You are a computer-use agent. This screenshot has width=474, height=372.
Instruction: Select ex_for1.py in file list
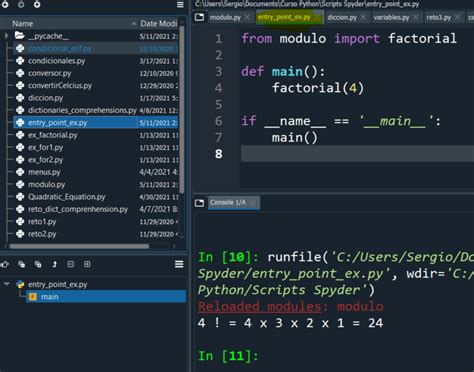pyautogui.click(x=96, y=147)
